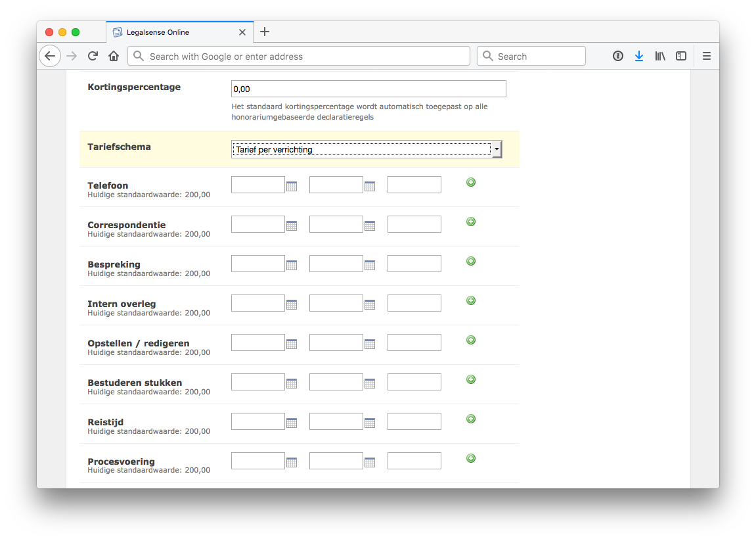Click the first date field for Intern overleg
The width and height of the screenshot is (756, 541).
click(x=258, y=303)
